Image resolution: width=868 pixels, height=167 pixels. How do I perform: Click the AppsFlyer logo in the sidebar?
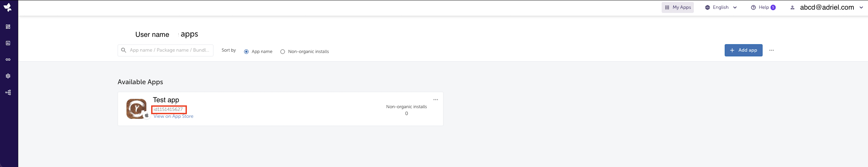pos(7,7)
